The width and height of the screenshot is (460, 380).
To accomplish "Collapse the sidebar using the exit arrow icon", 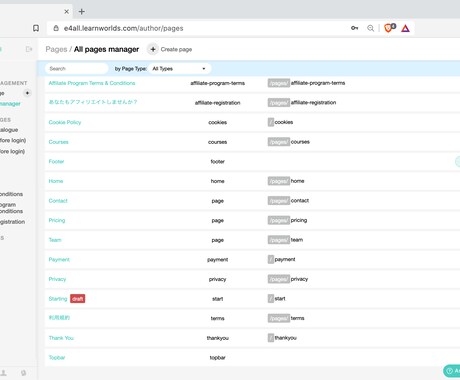I will click(29, 49).
